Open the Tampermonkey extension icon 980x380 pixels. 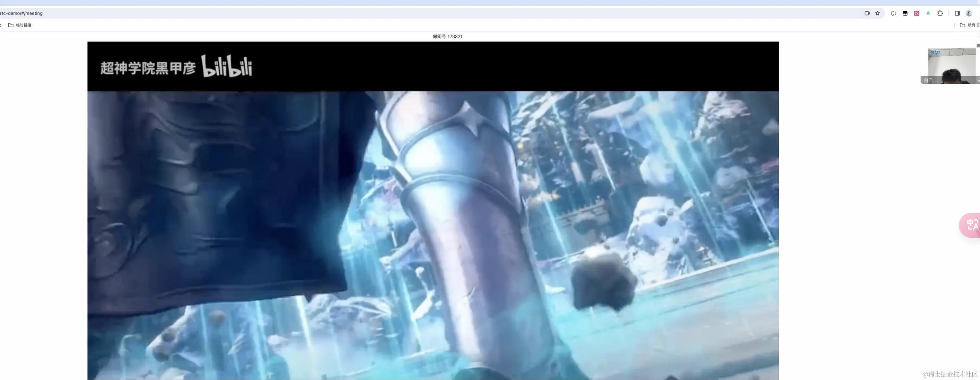tap(905, 13)
